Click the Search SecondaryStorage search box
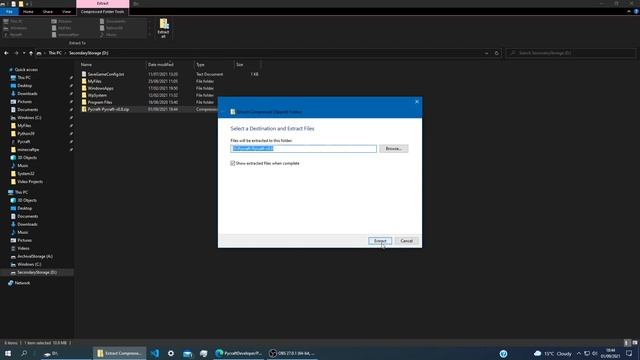This screenshot has width=640, height=360. [x=571, y=53]
